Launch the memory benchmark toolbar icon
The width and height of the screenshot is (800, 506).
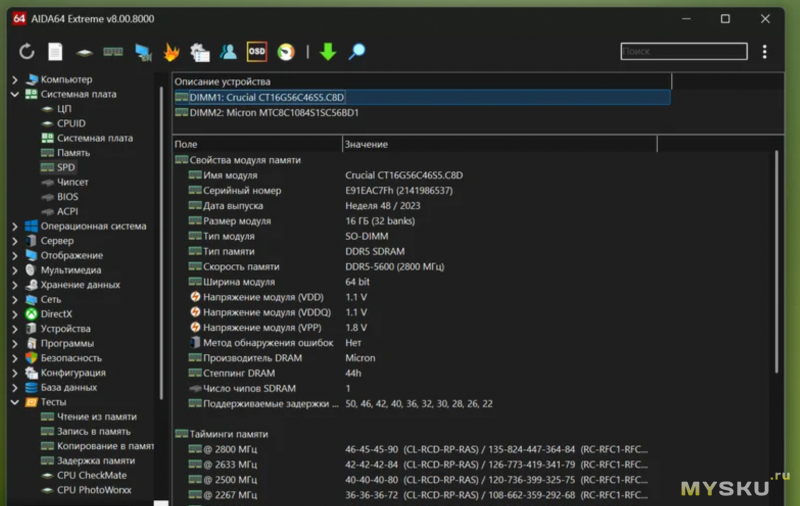tap(113, 52)
